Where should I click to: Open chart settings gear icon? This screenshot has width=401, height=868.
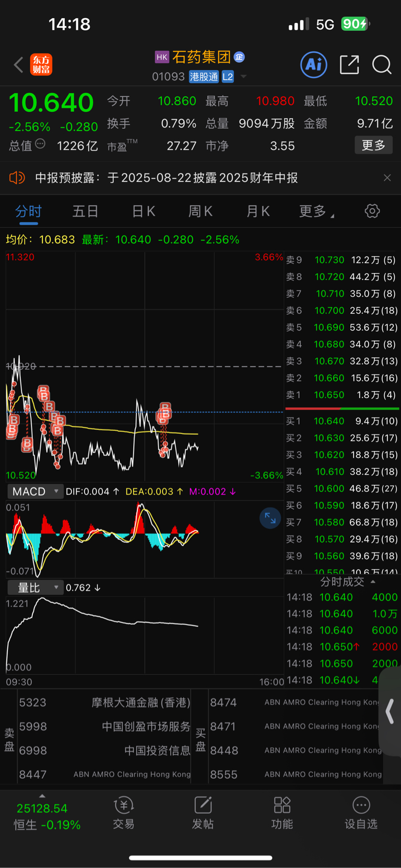click(x=372, y=212)
